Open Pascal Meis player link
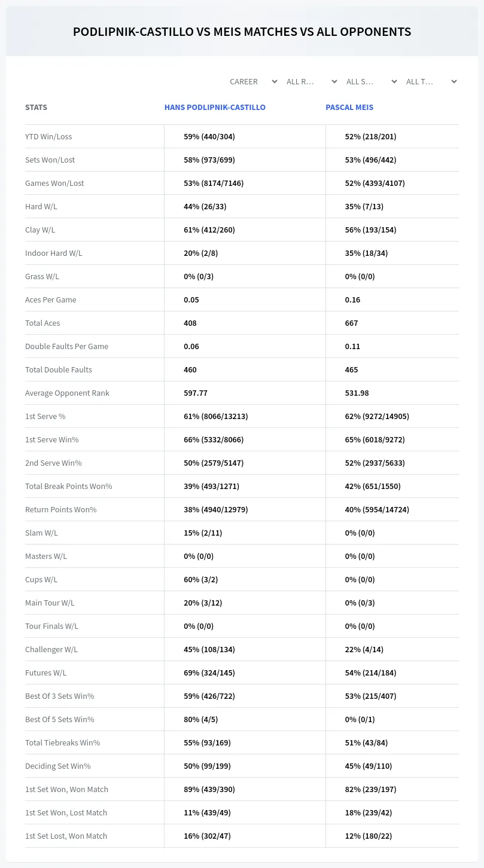Screen dimensions: 484x868 [x=349, y=108]
